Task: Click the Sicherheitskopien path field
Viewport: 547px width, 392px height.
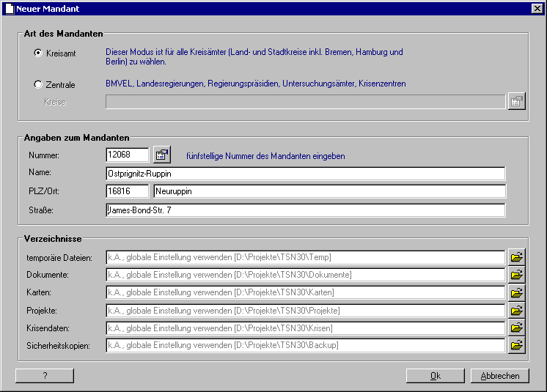Action: [x=306, y=345]
